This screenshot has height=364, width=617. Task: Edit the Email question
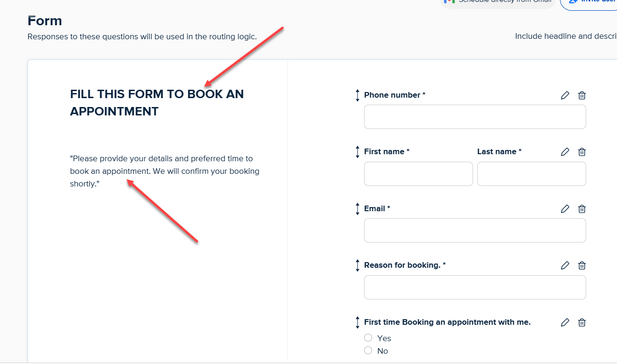[x=565, y=209]
